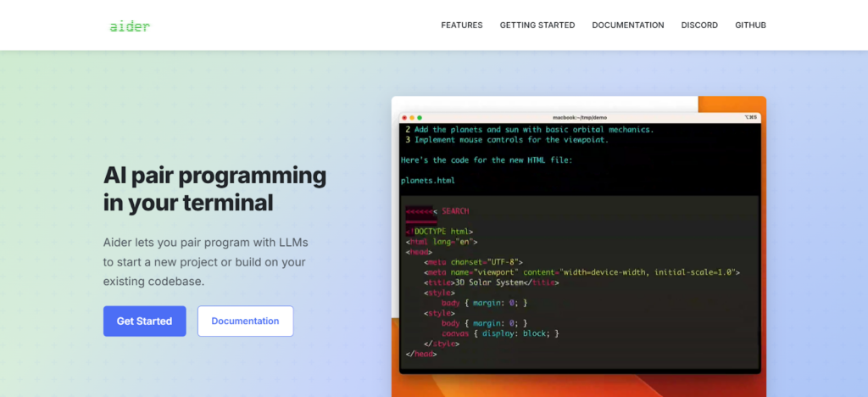Open the Features navigation link

462,25
